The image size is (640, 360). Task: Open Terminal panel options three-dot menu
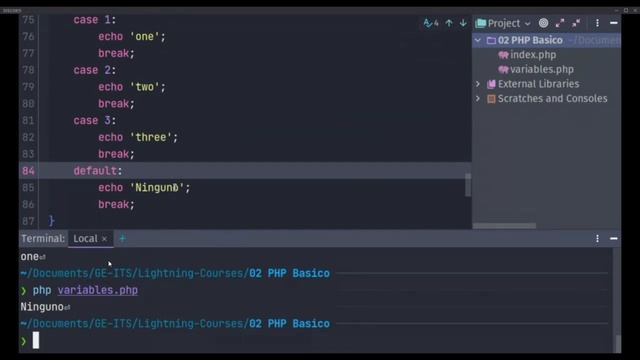(597, 238)
